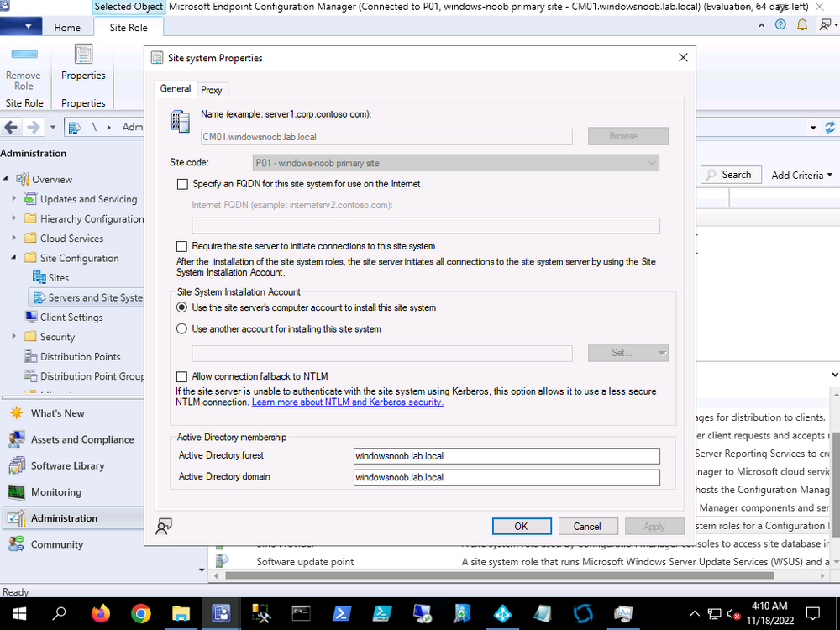Switch to the Proxy tab

[x=212, y=90]
